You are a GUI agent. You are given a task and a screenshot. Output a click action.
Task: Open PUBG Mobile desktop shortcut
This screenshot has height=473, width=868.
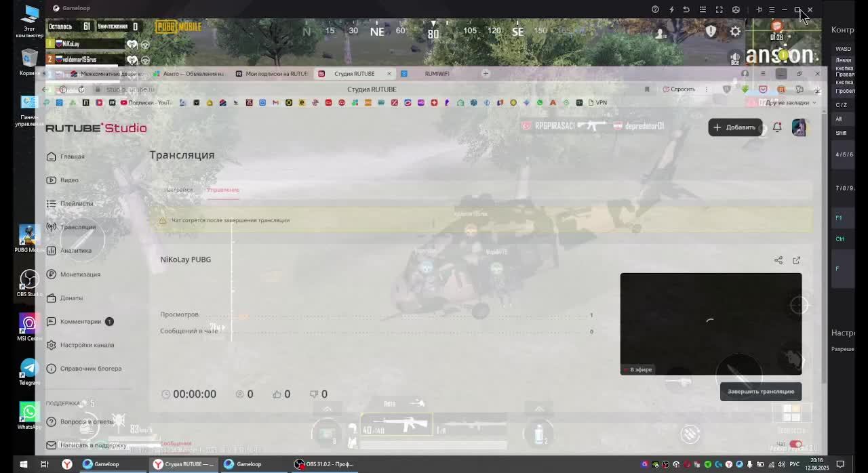[x=29, y=239]
